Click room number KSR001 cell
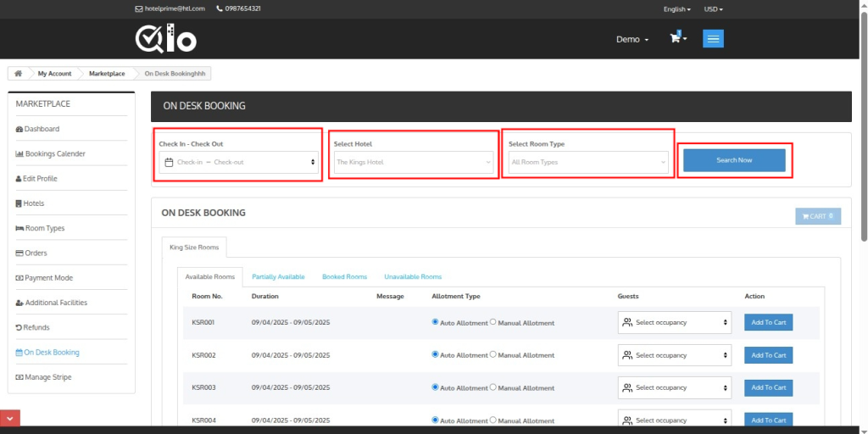The height and width of the screenshot is (434, 868). click(x=203, y=322)
